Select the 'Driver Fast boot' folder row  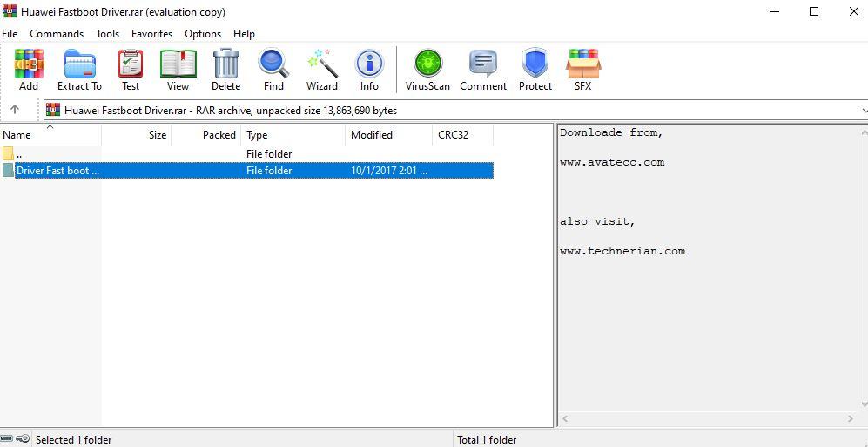pyautogui.click(x=247, y=171)
